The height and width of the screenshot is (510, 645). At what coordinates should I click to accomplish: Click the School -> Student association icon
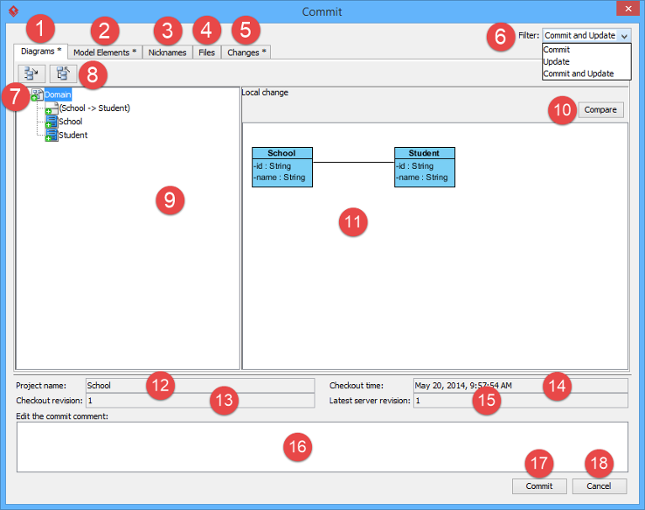(52, 108)
